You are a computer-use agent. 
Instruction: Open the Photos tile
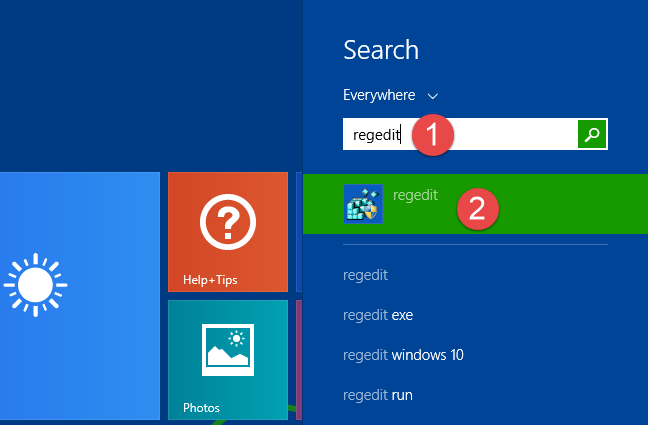tap(228, 360)
